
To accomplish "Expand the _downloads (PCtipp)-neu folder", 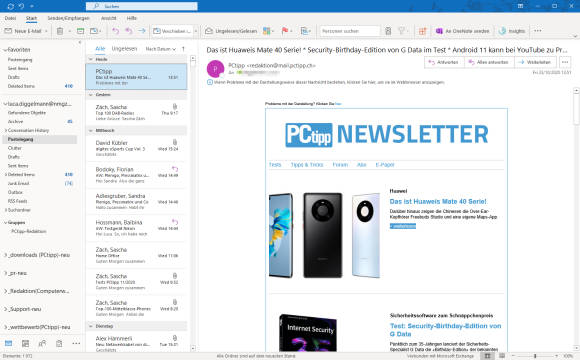I will pos(5,255).
